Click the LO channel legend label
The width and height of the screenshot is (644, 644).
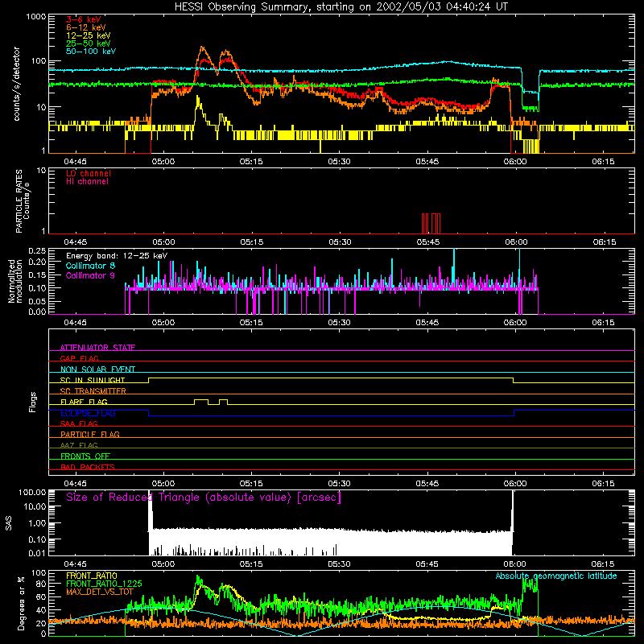click(x=89, y=173)
